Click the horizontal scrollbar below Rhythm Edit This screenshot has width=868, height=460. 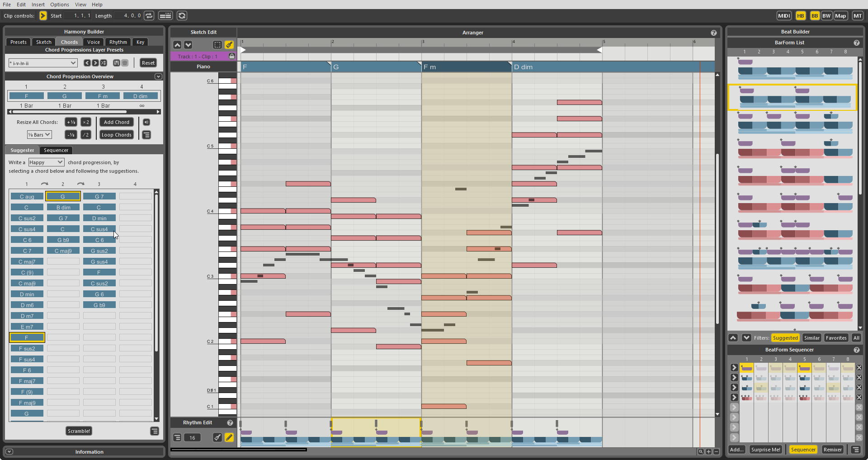(x=239, y=450)
